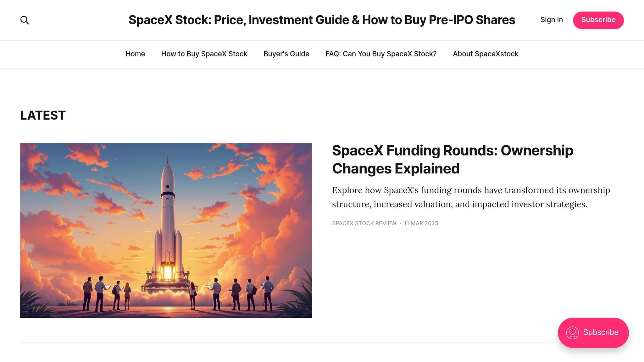Select Home in the navigation bar
The image size is (644, 362).
click(x=135, y=54)
